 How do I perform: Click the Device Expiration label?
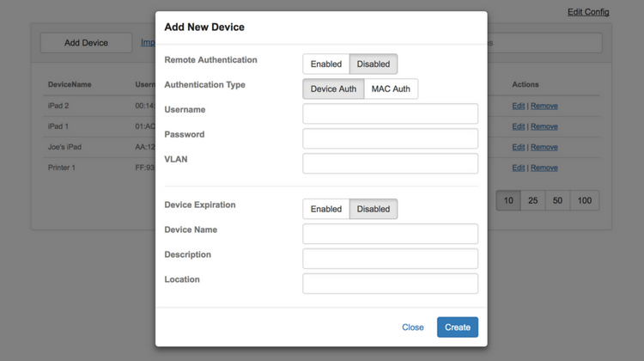click(x=200, y=205)
